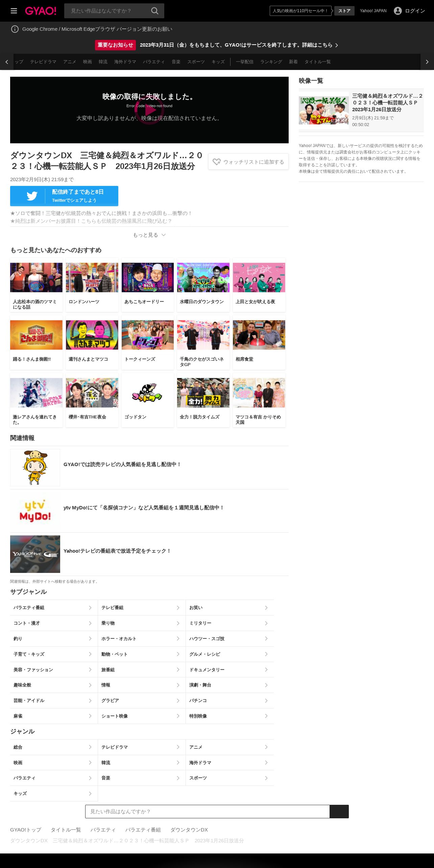Click the login user avatar icon
434x868 pixels.
(398, 11)
